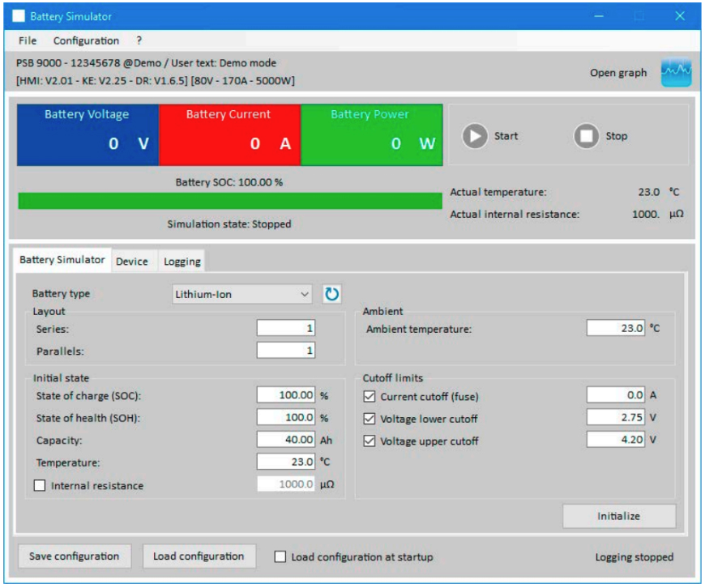
Task: Open the Configuration menu
Action: pyautogui.click(x=86, y=40)
